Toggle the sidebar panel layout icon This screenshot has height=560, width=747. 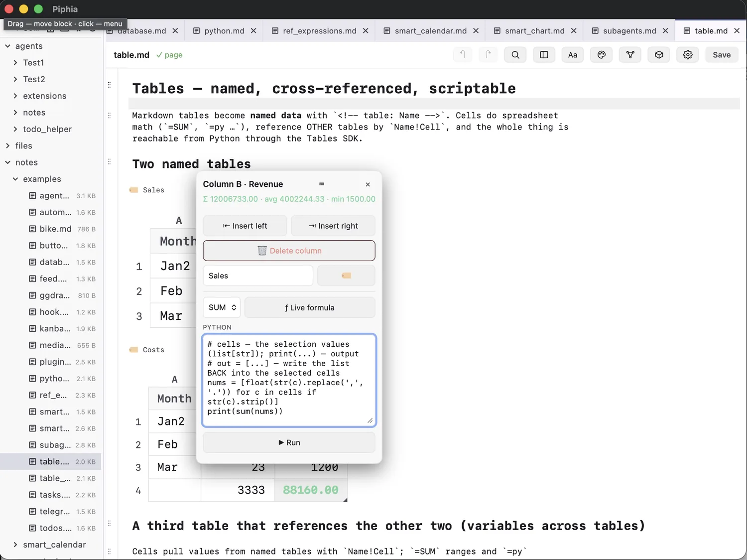[x=544, y=55]
